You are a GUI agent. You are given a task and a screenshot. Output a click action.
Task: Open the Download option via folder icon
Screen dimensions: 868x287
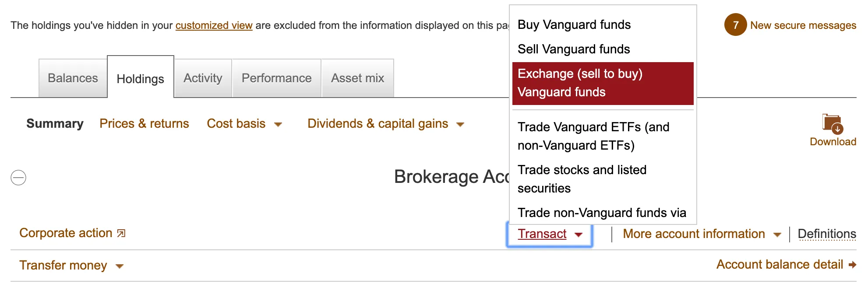coord(832,127)
